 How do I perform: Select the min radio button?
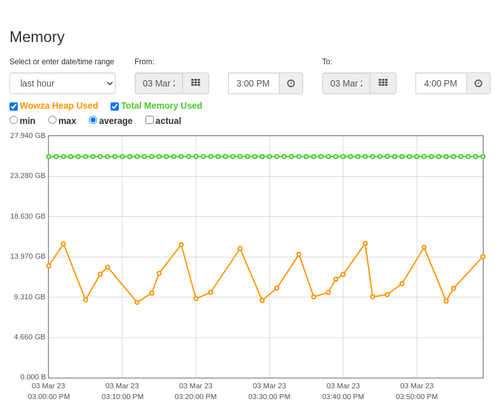coord(14,120)
